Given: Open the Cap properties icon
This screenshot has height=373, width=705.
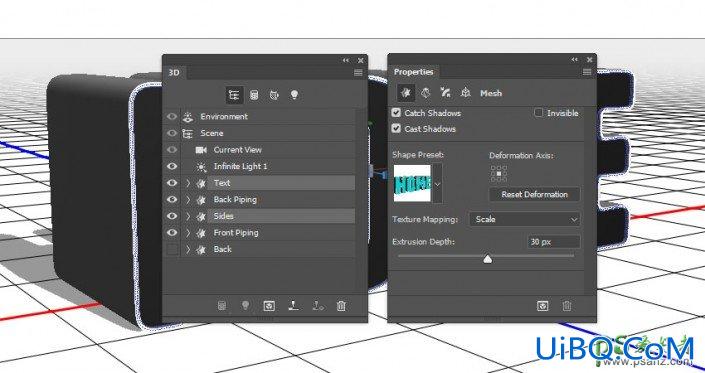Looking at the screenshot, I should click(446, 93).
